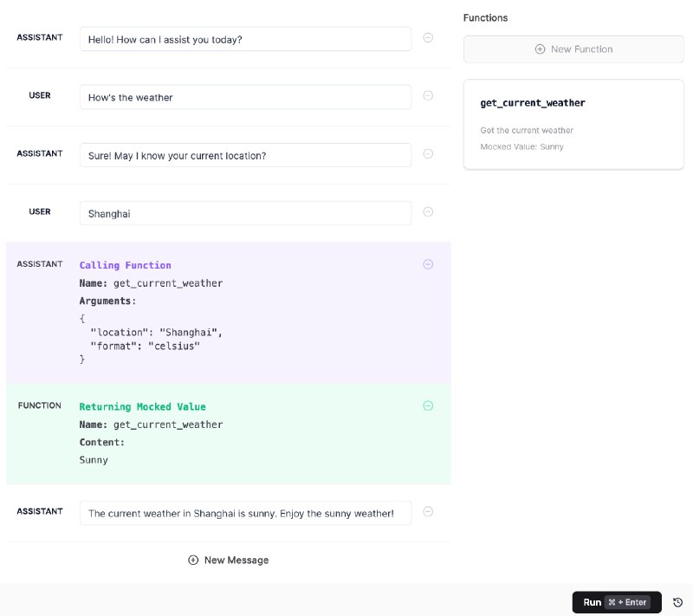The height and width of the screenshot is (616, 693).
Task: Click the JSON line '"format": "celsius"'
Action: click(145, 346)
